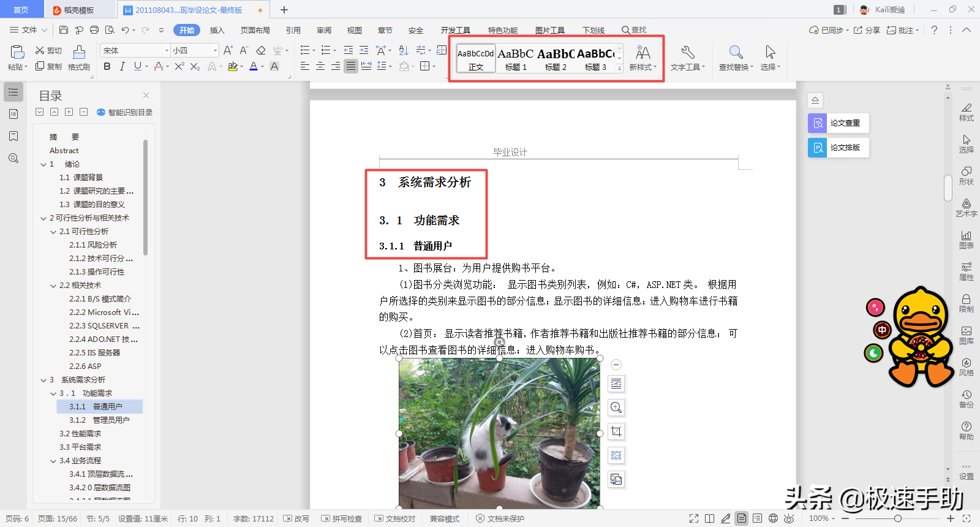Open the 粘贴 paste options dropdown
The width and height of the screenshot is (980, 527).
tap(18, 67)
